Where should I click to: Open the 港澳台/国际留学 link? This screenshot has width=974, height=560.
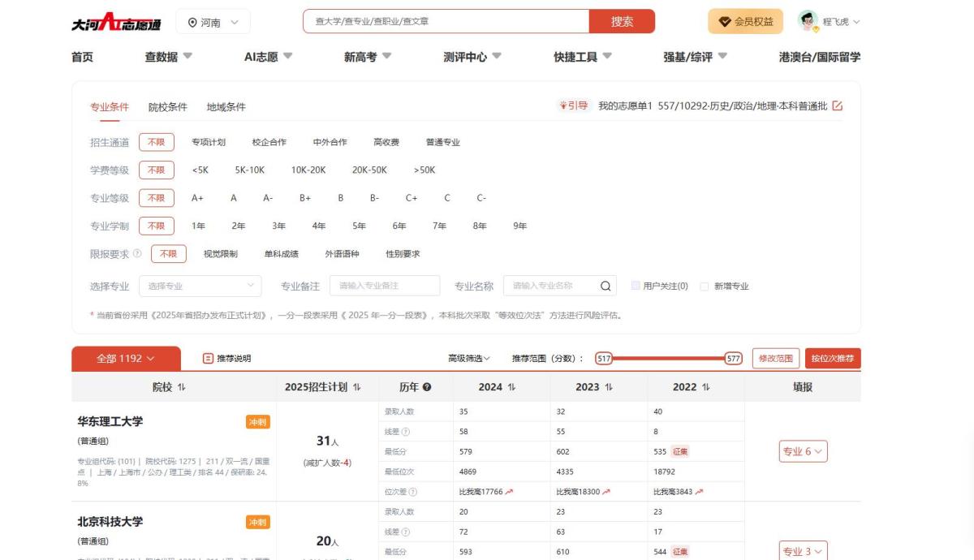820,57
